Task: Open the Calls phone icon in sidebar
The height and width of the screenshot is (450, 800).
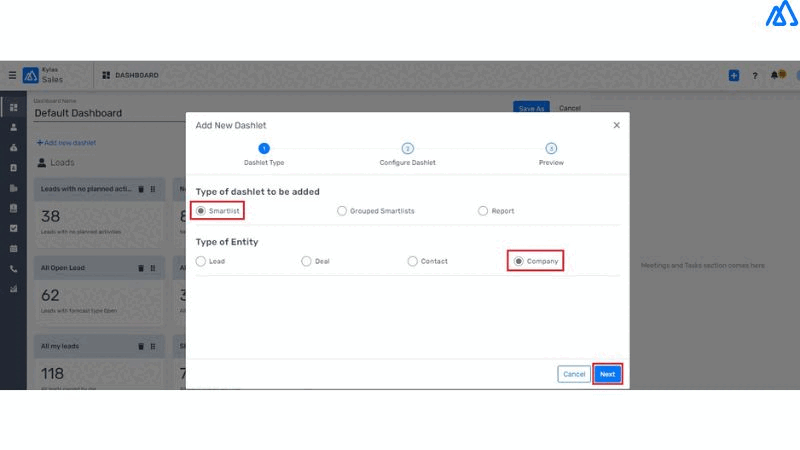Action: (14, 269)
